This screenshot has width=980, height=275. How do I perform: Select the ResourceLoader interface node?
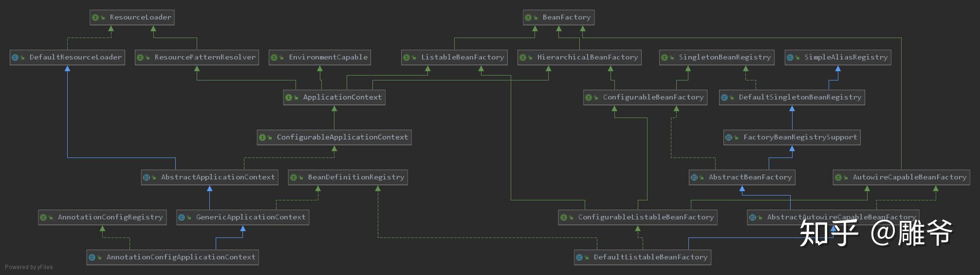tap(132, 18)
